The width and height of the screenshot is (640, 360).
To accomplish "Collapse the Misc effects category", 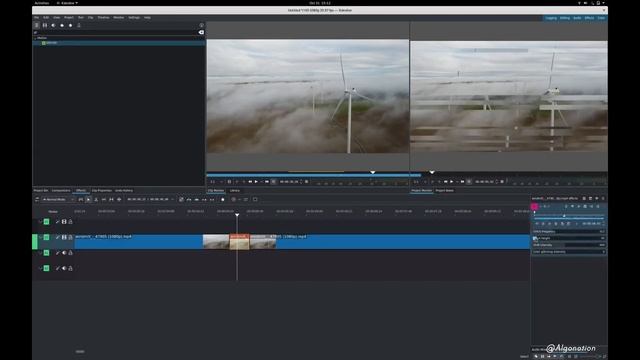I will pos(35,38).
